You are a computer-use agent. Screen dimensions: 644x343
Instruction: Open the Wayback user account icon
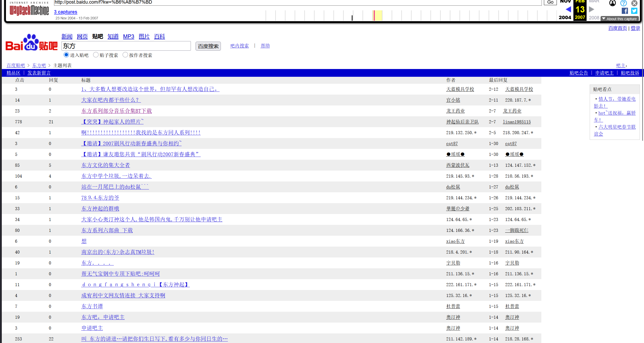tap(612, 3)
